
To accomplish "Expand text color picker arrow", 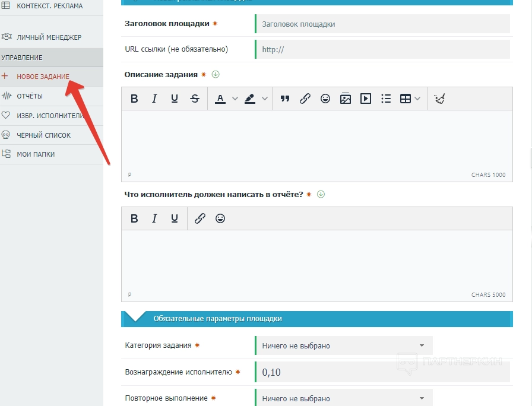I will click(235, 99).
